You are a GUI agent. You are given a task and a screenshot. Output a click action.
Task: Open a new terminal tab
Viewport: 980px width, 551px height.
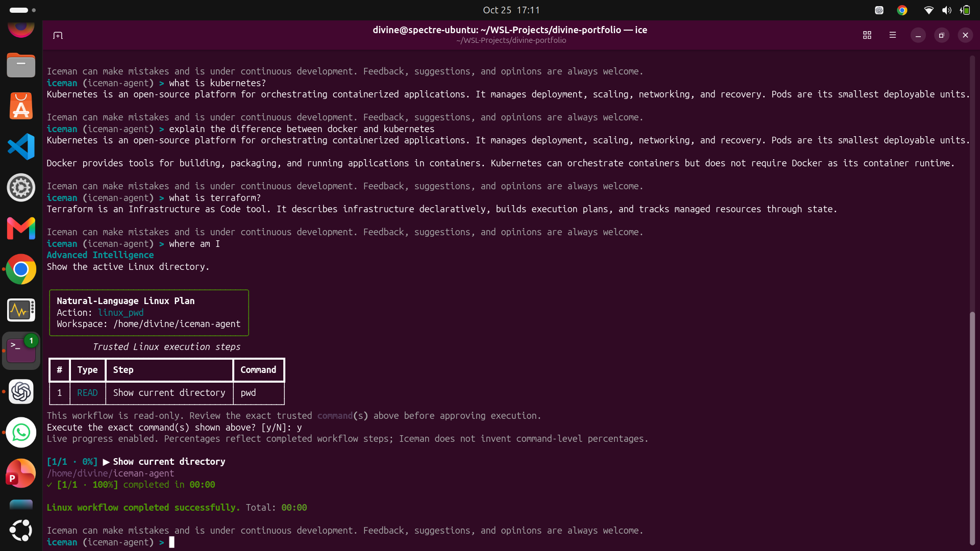click(x=58, y=35)
